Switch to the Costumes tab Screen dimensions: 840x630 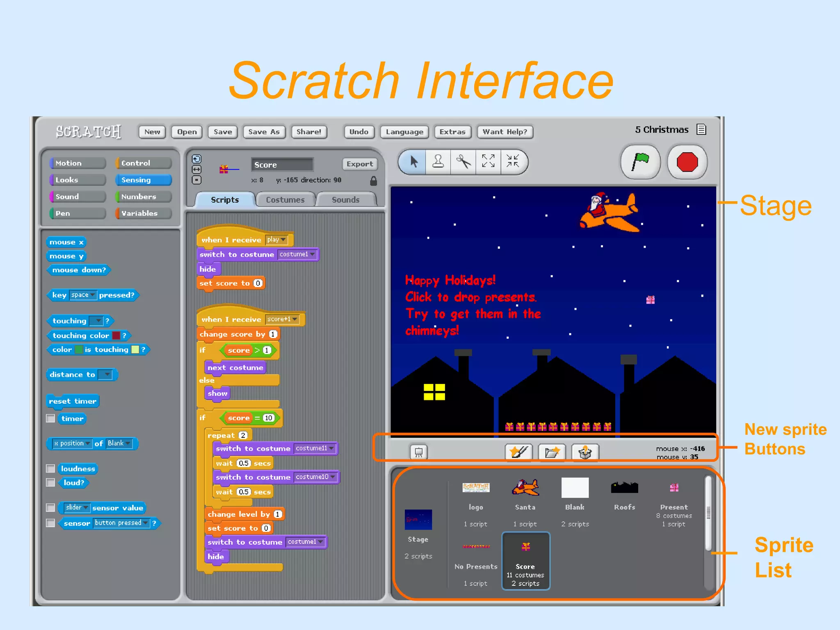click(x=285, y=200)
